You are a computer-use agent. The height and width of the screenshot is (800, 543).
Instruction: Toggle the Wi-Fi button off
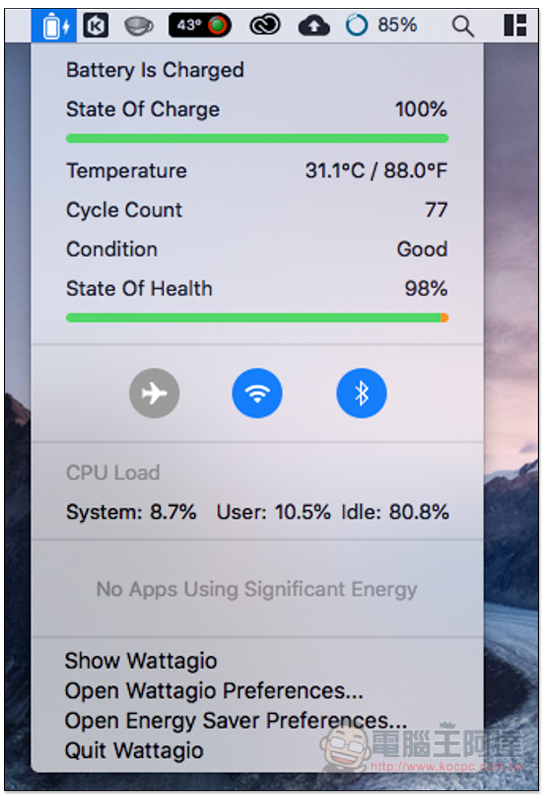coord(257,393)
